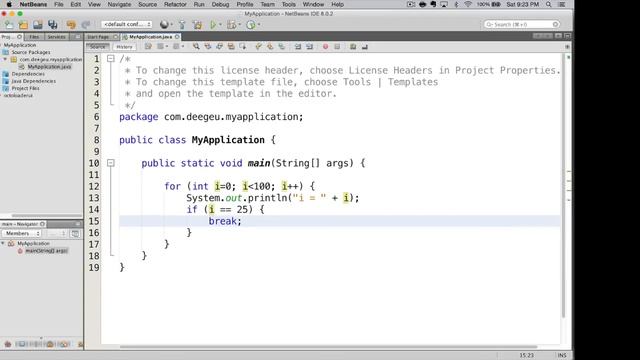Click the Profile Project toolbar icon
Screen dimensions: 640x360
tap(251, 24)
